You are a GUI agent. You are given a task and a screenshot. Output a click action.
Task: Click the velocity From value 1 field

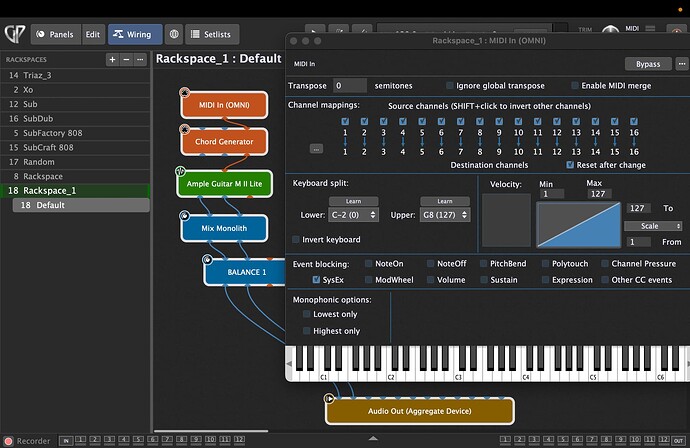click(639, 242)
